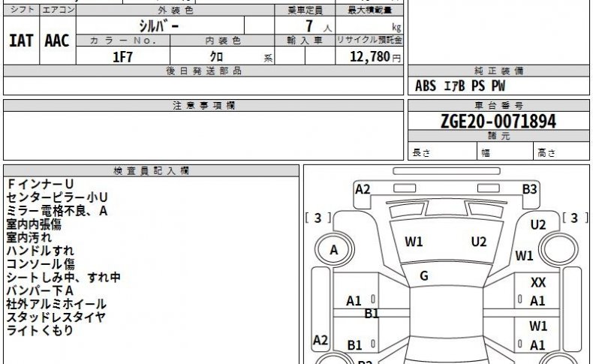Click the '幅' dimension cell

click(x=505, y=151)
